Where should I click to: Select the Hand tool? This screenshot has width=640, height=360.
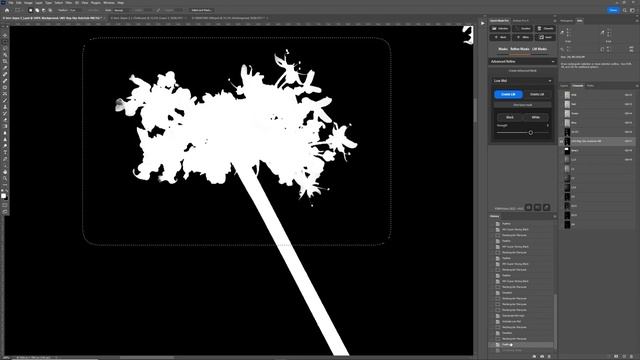point(5,172)
